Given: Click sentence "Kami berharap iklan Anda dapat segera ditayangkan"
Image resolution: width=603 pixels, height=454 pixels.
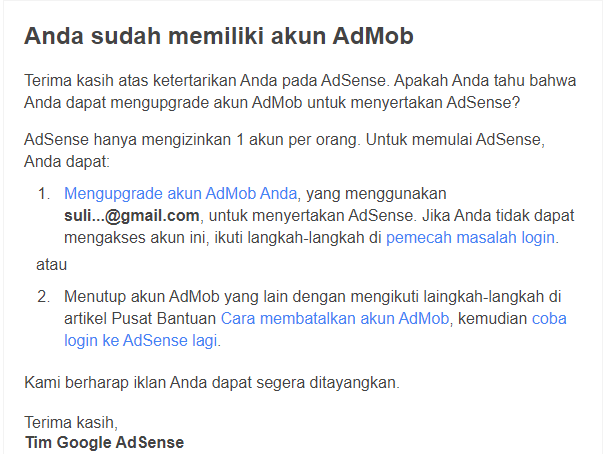Looking at the screenshot, I should click(212, 383).
